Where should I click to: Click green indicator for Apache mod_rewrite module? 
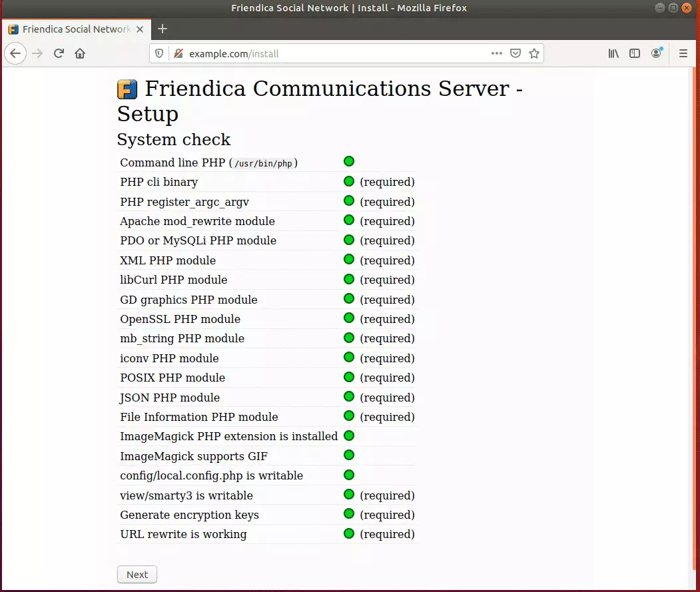pos(349,220)
